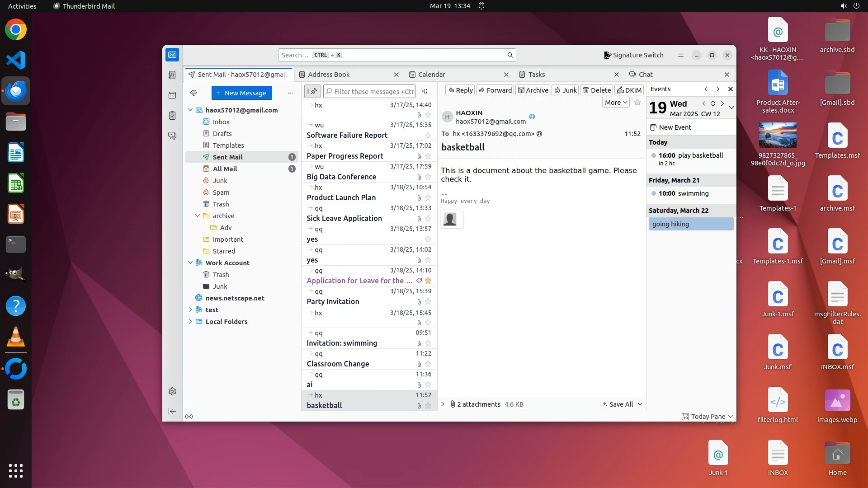The width and height of the screenshot is (868, 488).
Task: Toggle the quick filter pin button
Action: point(313,91)
